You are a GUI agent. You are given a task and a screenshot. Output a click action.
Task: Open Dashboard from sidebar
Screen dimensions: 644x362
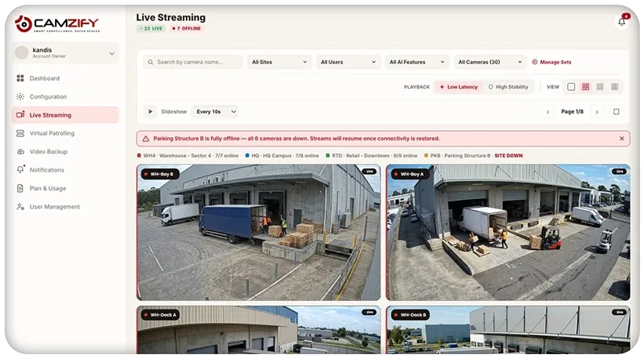click(65, 78)
